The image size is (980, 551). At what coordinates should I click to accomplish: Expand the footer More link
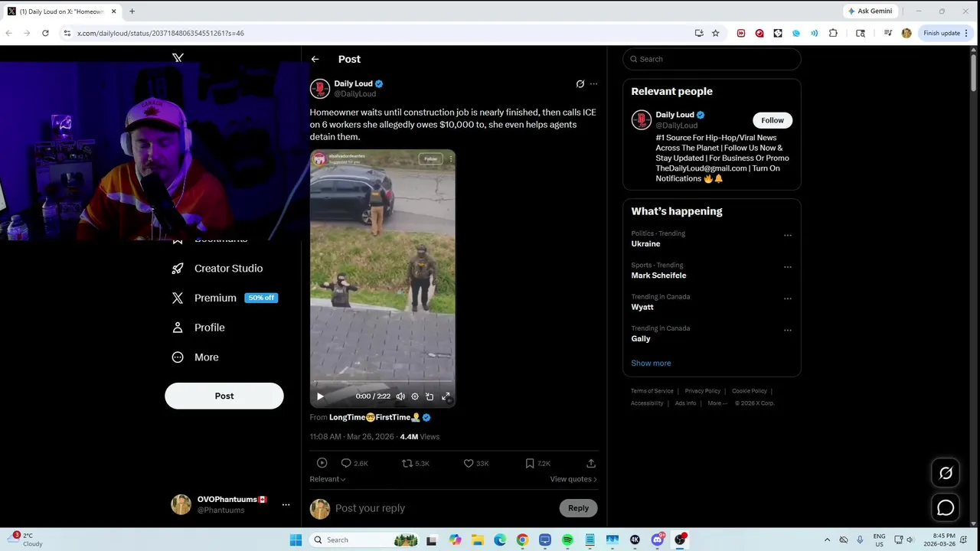(717, 403)
